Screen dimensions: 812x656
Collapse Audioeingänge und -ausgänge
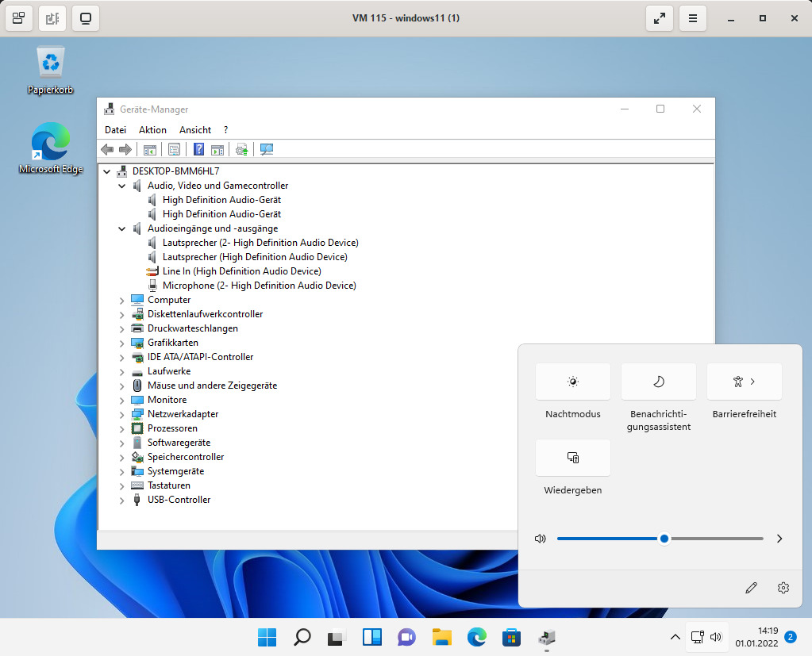pos(122,228)
